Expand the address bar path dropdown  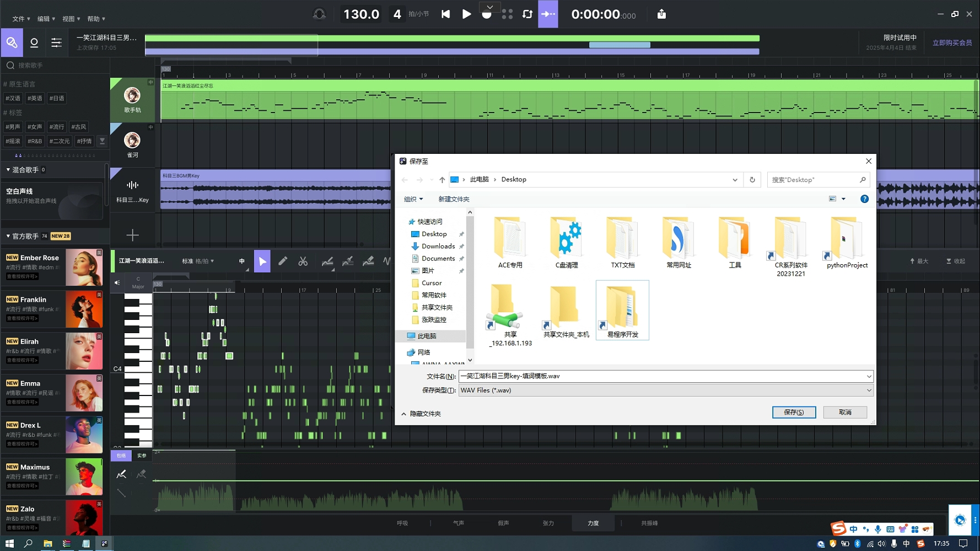735,180
